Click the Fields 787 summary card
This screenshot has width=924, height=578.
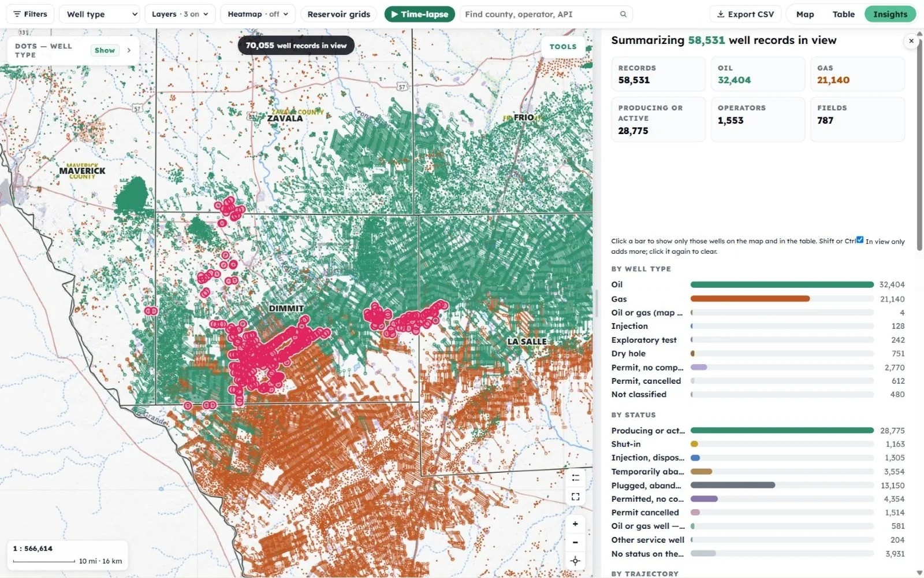[858, 119]
